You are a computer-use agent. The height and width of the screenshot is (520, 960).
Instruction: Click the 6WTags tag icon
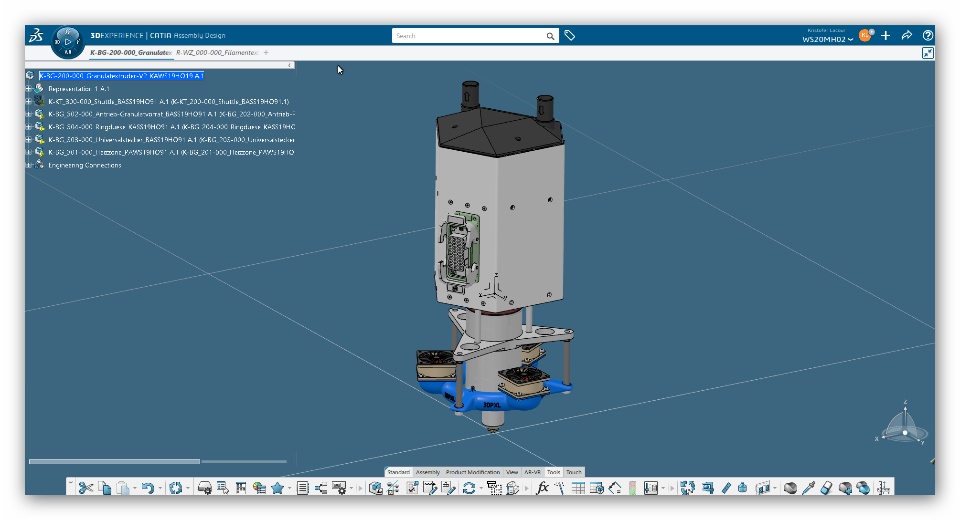(x=570, y=35)
